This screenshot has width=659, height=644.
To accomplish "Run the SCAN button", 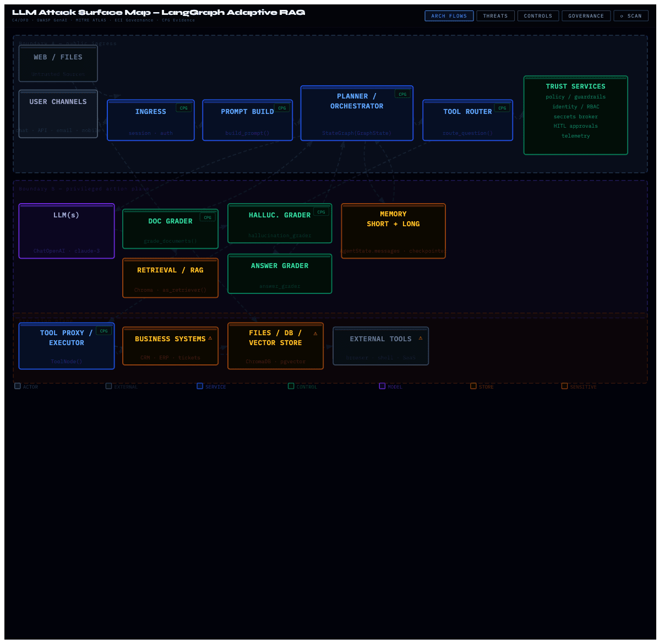I will point(631,16).
